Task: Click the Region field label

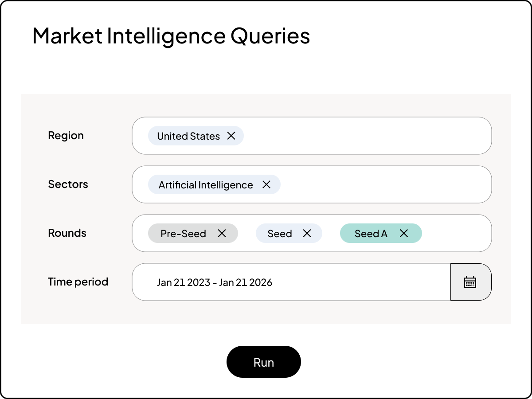Action: 66,136
